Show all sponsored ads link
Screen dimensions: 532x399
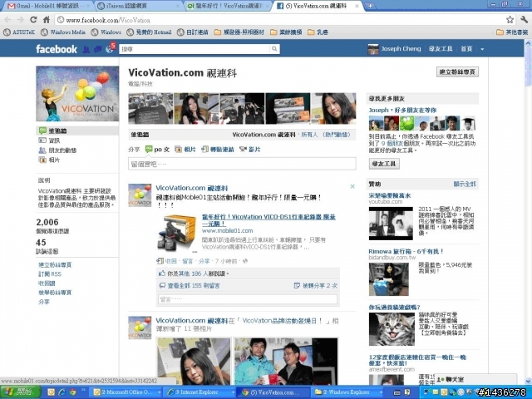465,185
